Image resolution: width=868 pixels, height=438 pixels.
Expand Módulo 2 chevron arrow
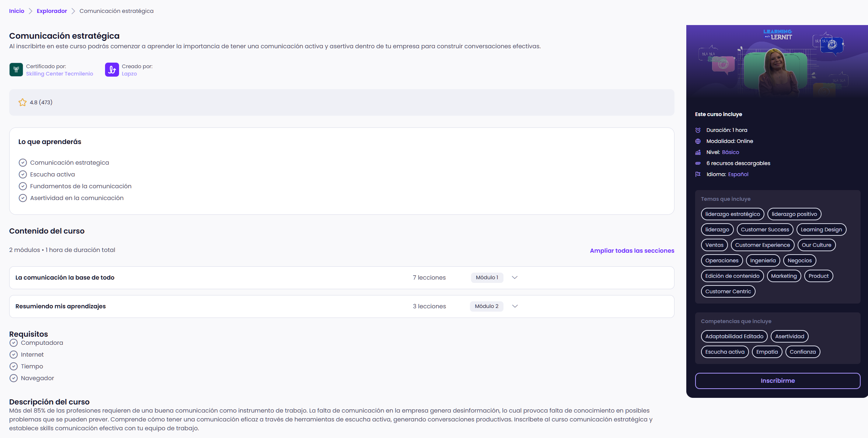pos(515,306)
